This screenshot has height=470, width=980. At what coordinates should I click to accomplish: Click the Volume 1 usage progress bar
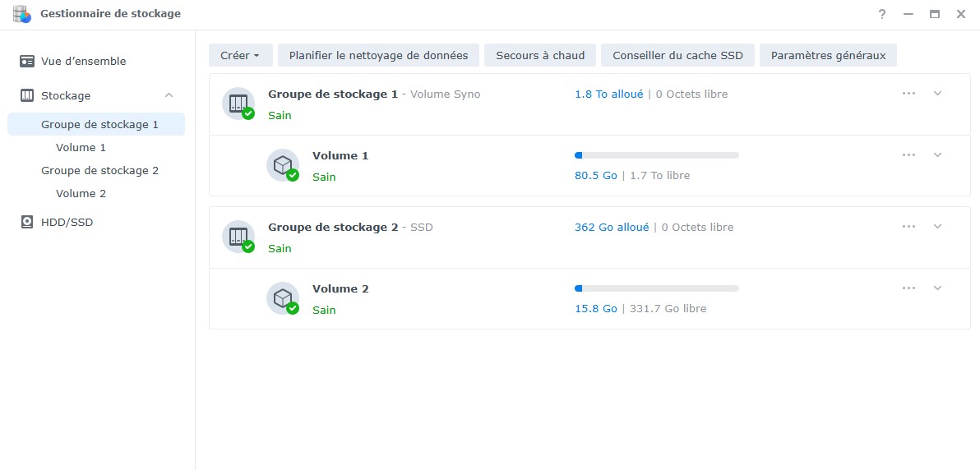656,155
